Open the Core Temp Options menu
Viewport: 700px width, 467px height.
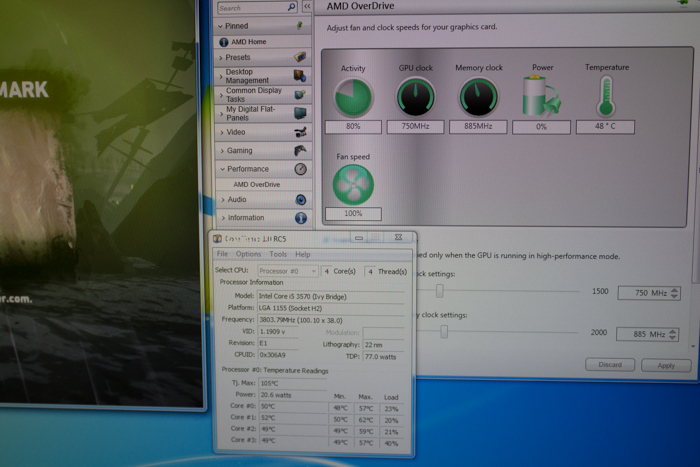[x=248, y=254]
